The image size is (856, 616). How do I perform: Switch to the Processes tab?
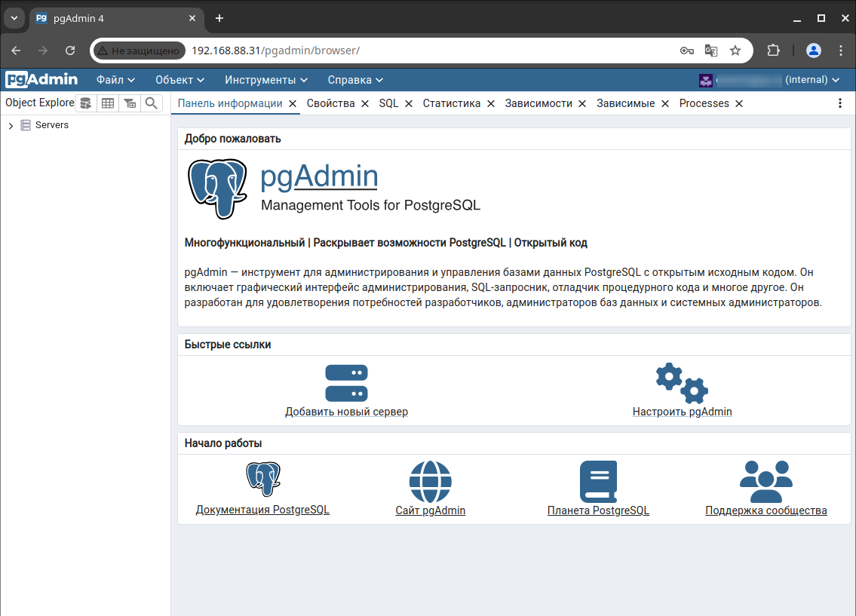704,103
